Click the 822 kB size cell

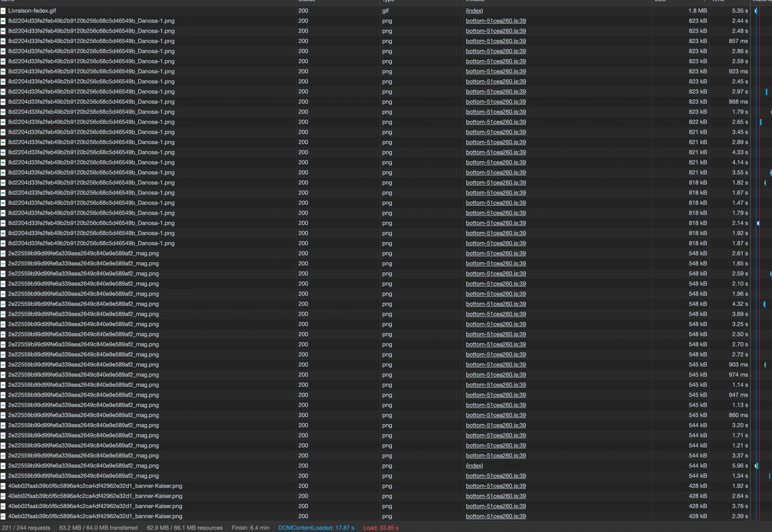(x=698, y=122)
